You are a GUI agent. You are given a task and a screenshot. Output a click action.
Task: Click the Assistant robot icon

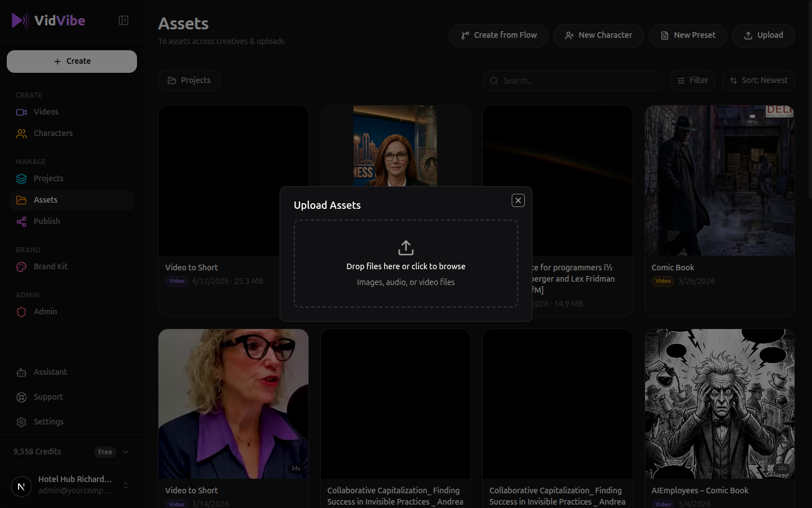(21, 373)
